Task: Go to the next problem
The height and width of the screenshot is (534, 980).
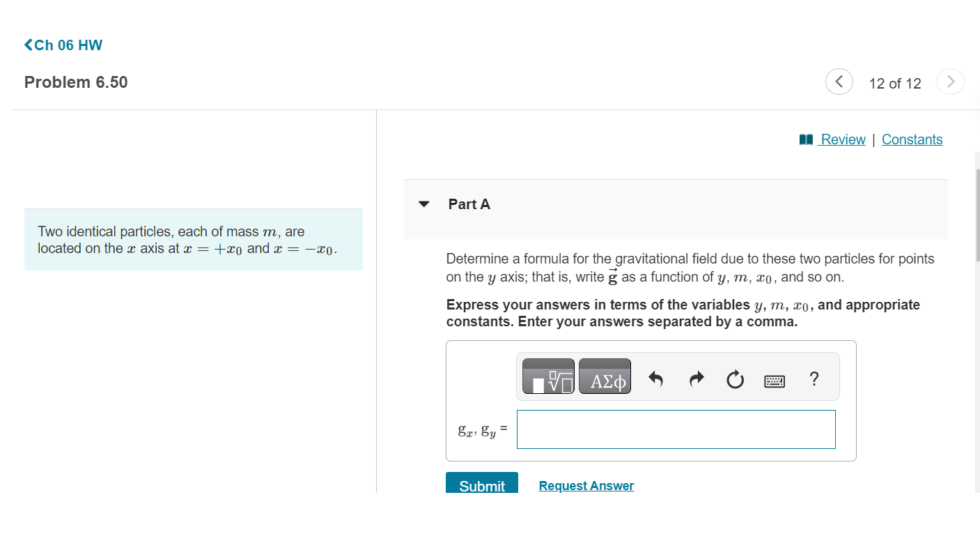Action: 950,82
